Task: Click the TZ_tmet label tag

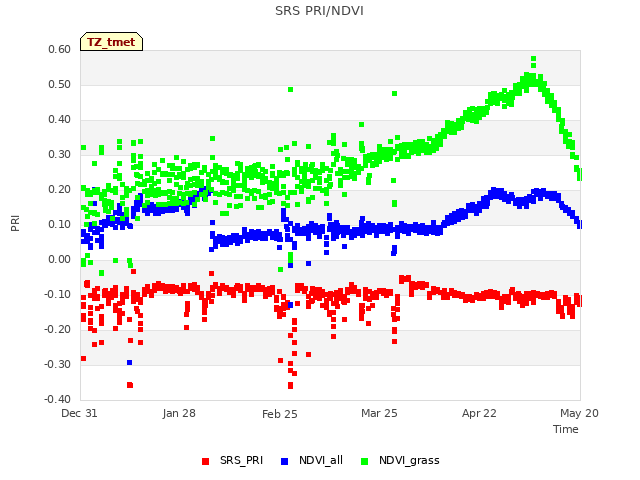Action: tap(111, 42)
